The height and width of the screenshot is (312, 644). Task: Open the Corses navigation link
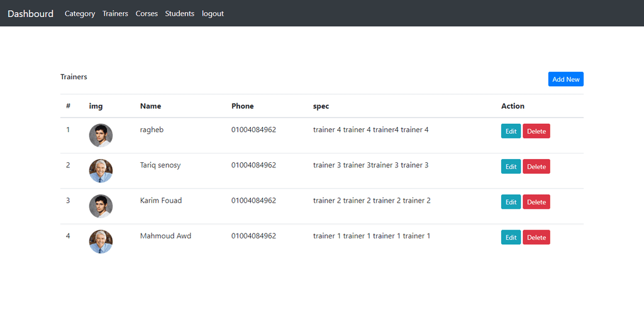(147, 14)
